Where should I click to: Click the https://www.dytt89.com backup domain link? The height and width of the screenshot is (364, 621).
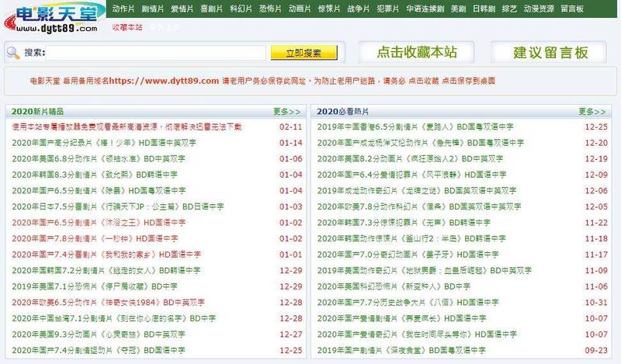tap(164, 81)
